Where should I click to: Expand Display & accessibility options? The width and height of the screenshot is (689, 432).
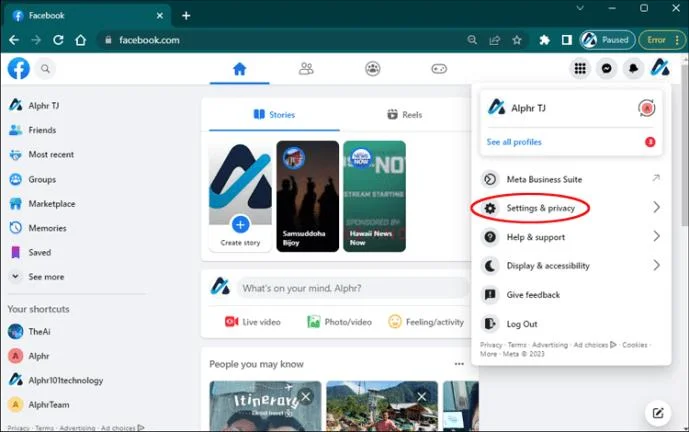[x=571, y=265]
